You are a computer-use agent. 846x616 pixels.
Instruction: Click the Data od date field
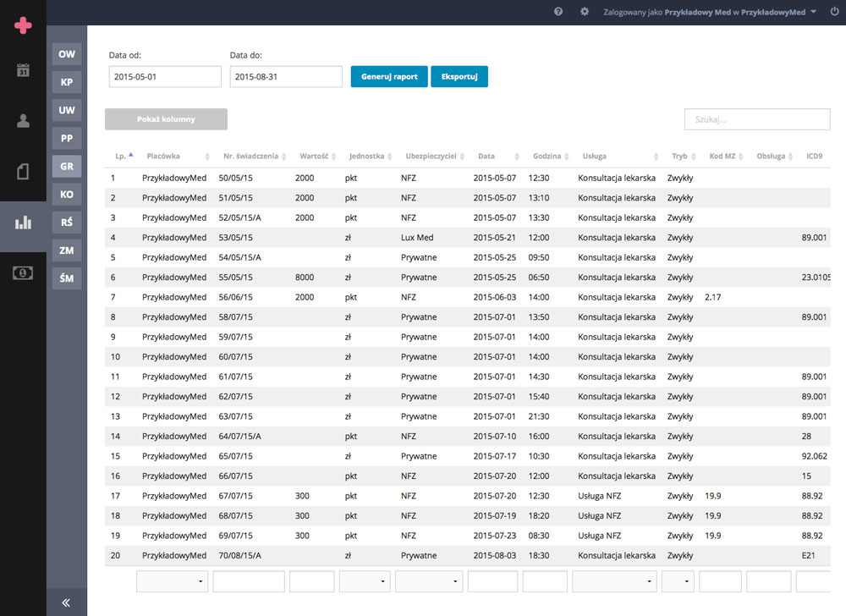pos(165,76)
